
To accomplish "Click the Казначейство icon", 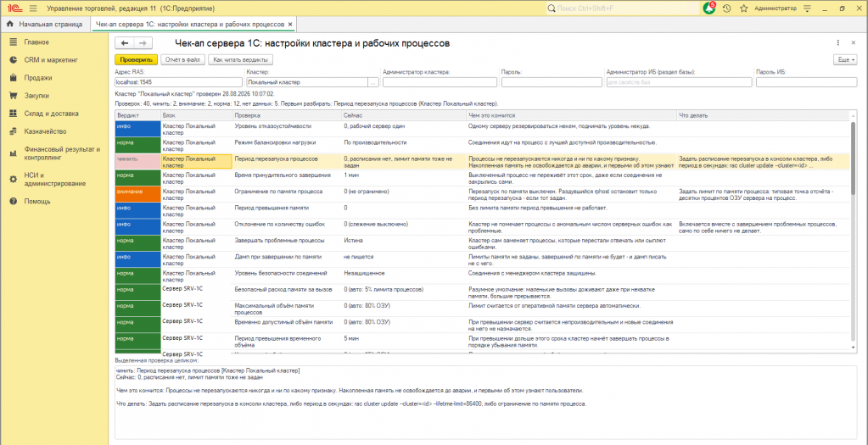I will click(x=12, y=131).
